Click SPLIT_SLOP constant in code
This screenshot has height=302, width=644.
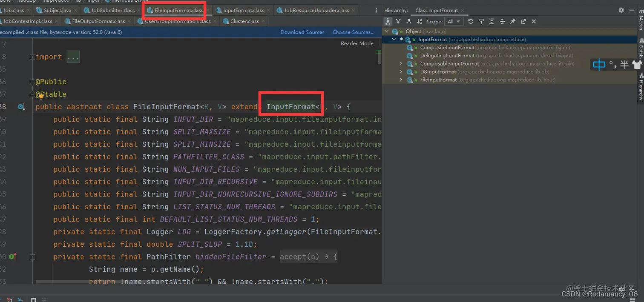[x=200, y=245]
